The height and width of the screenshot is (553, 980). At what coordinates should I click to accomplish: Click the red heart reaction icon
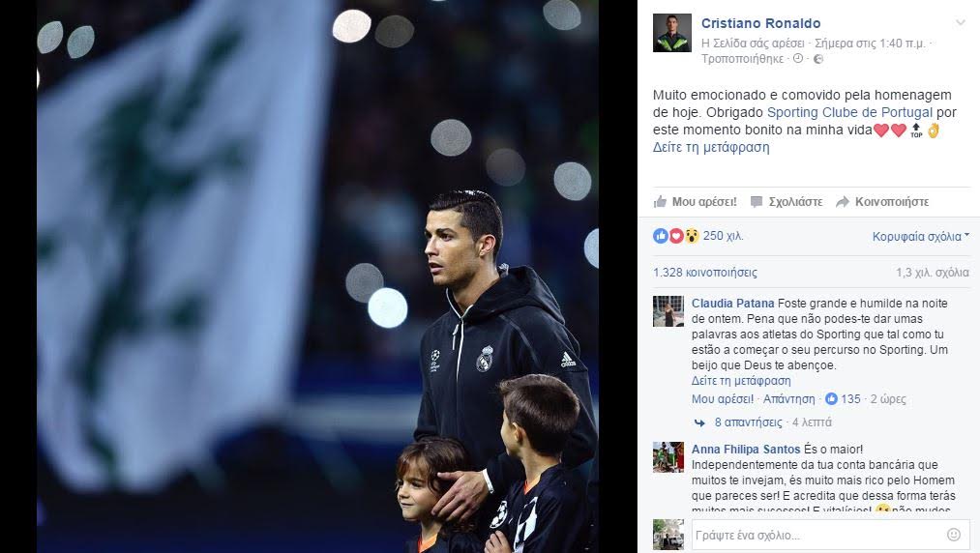[675, 236]
